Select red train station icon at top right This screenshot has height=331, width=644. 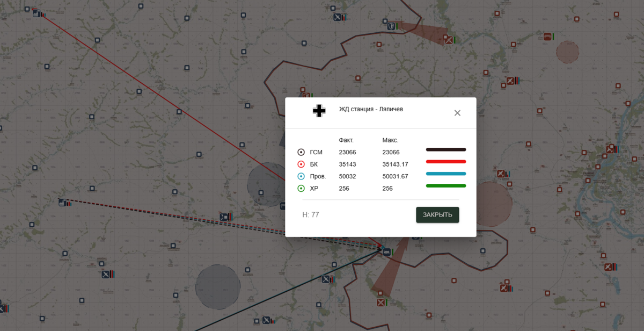(547, 37)
